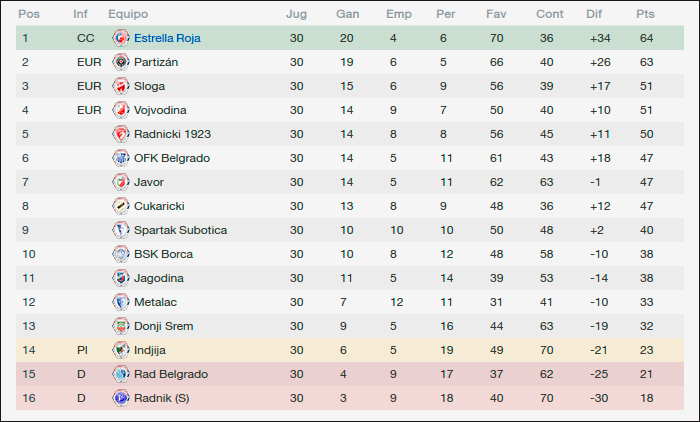
Task: Open the Vojvodina team name
Action: (160, 110)
